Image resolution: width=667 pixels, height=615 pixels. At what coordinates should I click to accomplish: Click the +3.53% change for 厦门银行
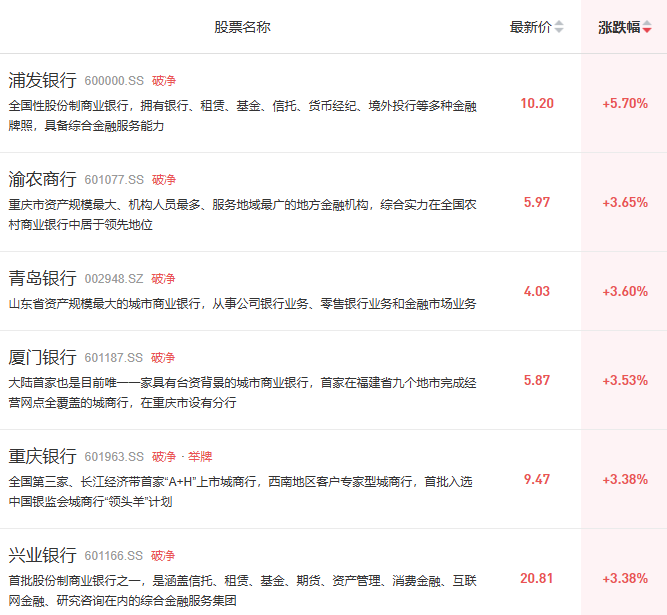pos(625,380)
